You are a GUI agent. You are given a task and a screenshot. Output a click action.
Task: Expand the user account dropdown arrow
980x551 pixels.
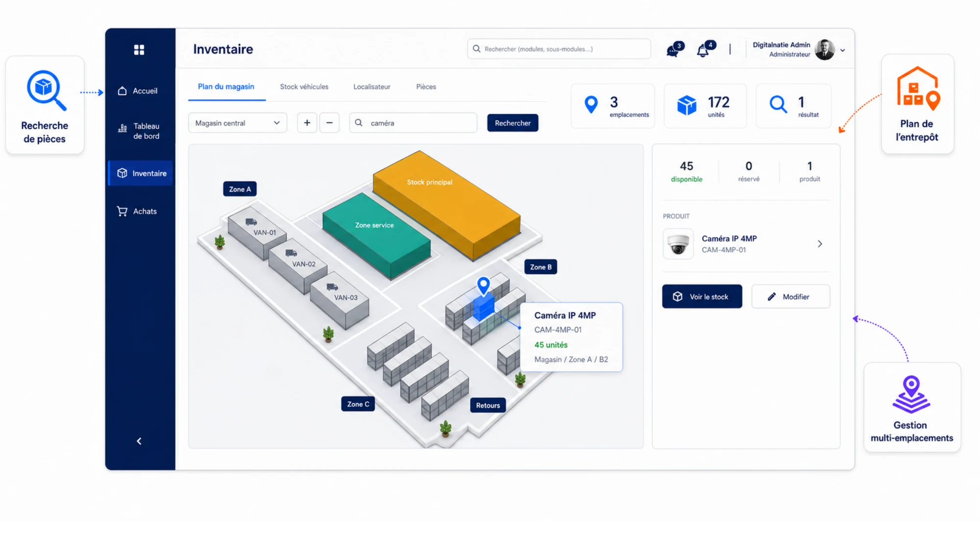pyautogui.click(x=843, y=50)
